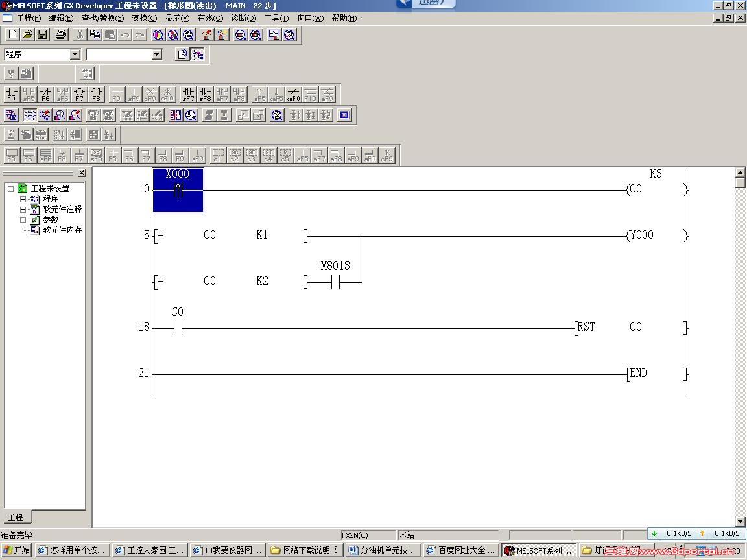747x560 pixels.
Task: Click the face-in-magnifier icon in the ladder toolbar
Action: tap(277, 115)
